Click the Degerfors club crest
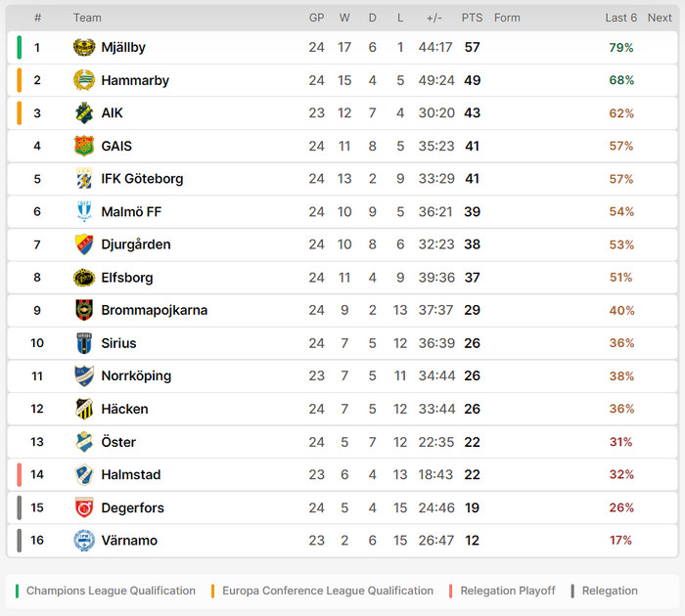The width and height of the screenshot is (685, 616). coord(84,507)
